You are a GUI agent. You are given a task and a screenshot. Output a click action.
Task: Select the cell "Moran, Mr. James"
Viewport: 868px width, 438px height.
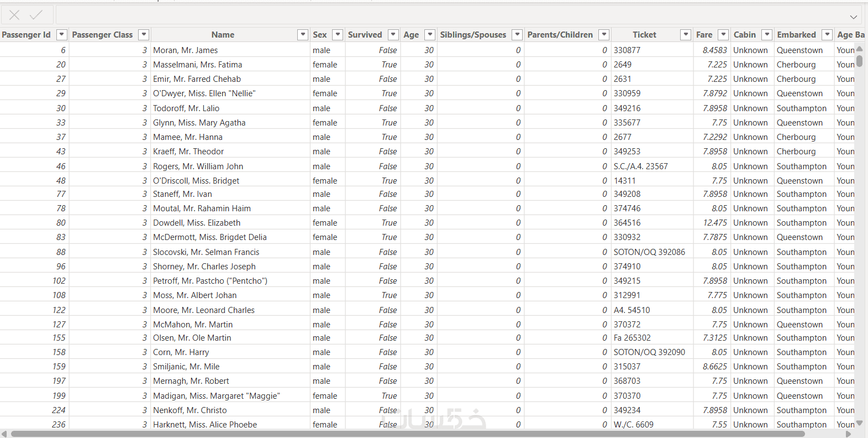click(x=186, y=50)
